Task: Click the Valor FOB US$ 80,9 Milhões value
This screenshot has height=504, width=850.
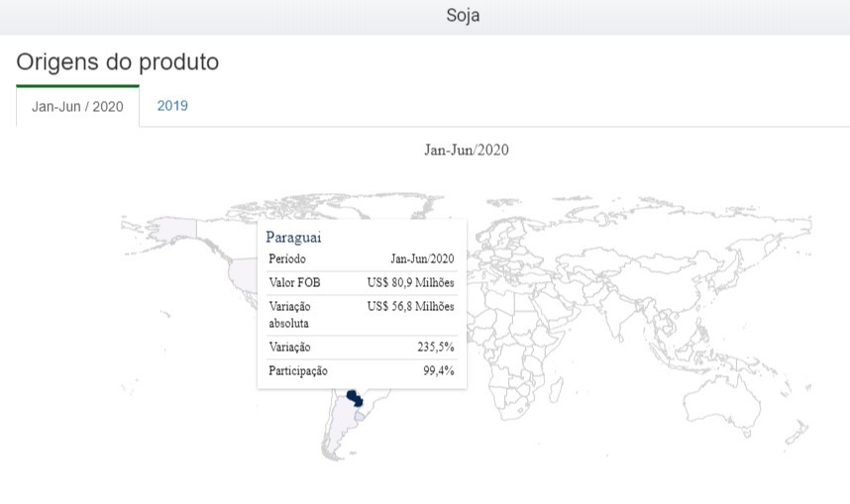Action: point(410,283)
